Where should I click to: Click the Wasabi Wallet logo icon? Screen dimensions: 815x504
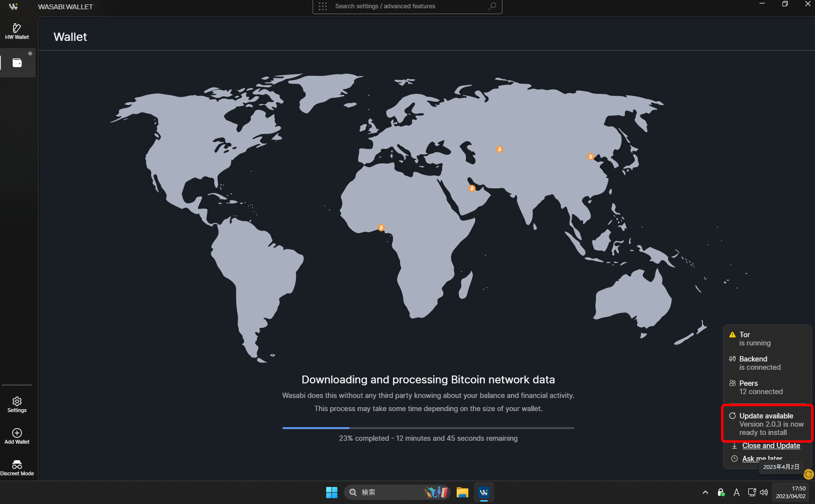pyautogui.click(x=13, y=6)
